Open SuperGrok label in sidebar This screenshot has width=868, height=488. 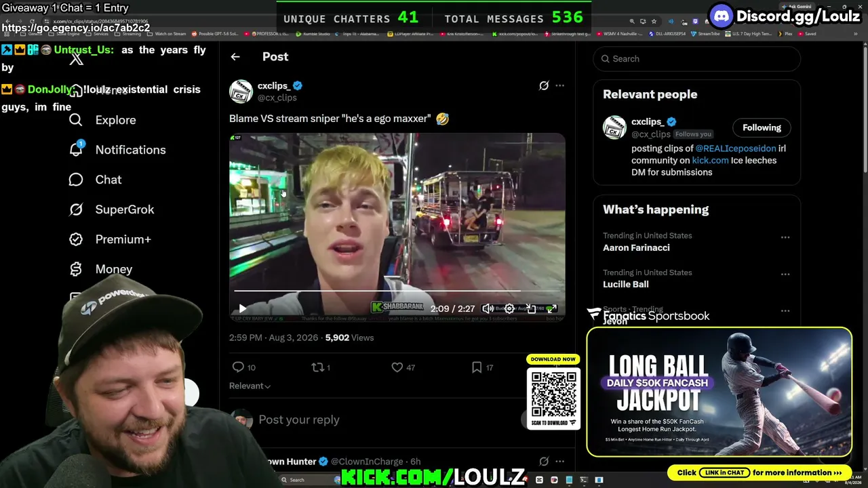[x=125, y=209]
